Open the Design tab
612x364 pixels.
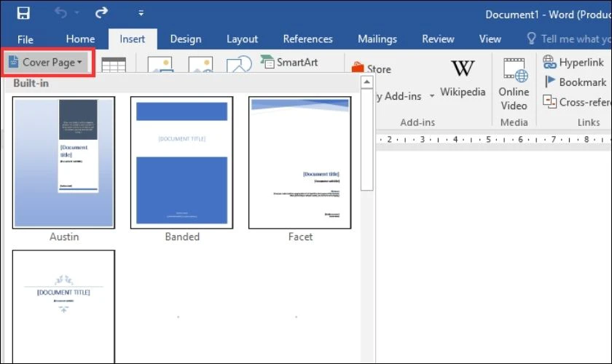[186, 39]
